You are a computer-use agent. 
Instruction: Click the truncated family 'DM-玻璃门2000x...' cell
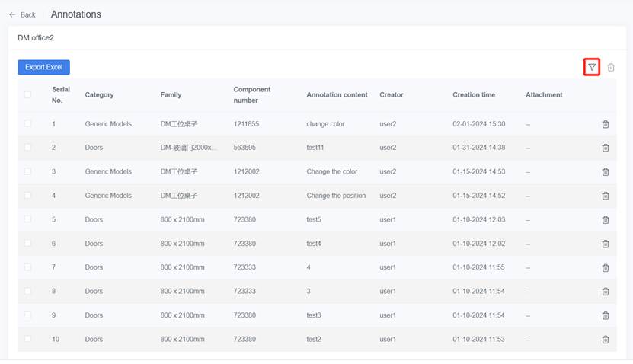(x=188, y=148)
